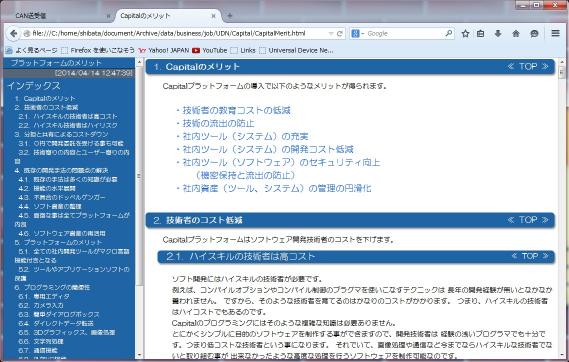Open the Universal Device Ne... bookmark
The width and height of the screenshot is (569, 362).
[x=296, y=50]
